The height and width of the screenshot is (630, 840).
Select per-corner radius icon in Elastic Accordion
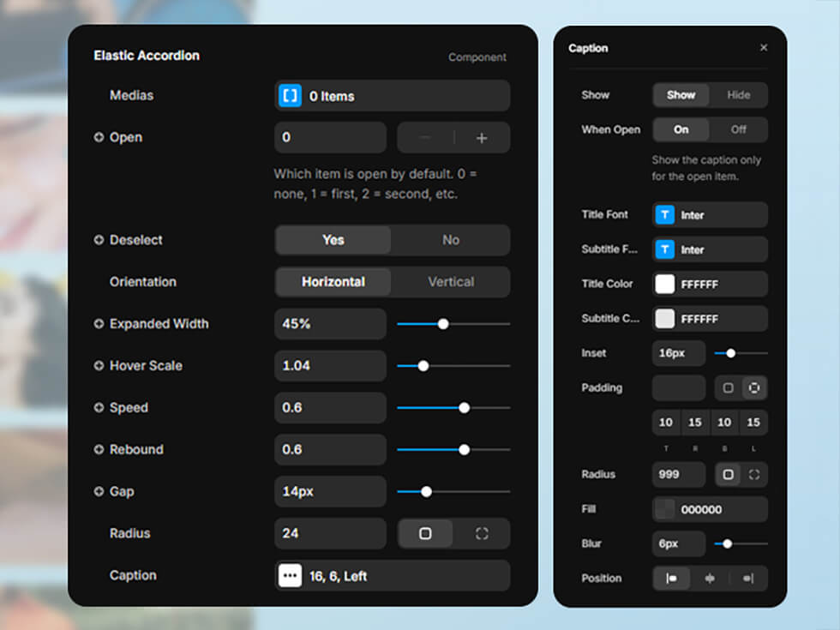pos(482,533)
